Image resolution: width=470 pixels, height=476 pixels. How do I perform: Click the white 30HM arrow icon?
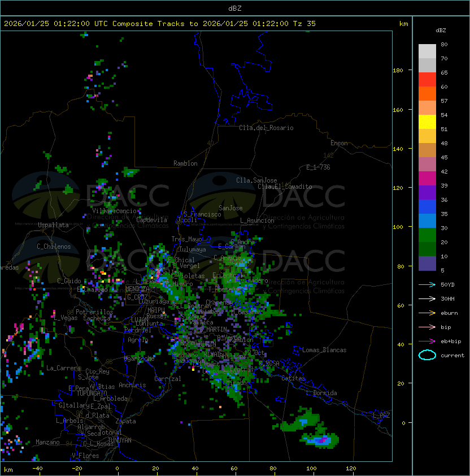click(427, 298)
